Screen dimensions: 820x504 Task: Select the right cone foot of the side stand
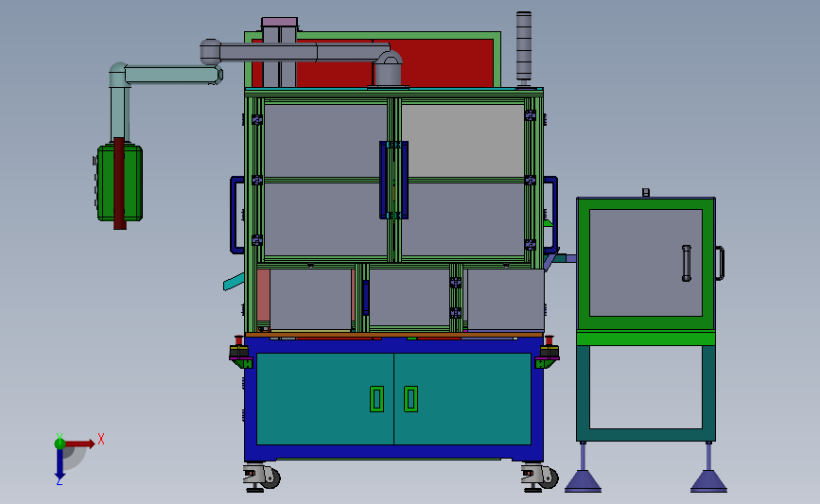(708, 480)
